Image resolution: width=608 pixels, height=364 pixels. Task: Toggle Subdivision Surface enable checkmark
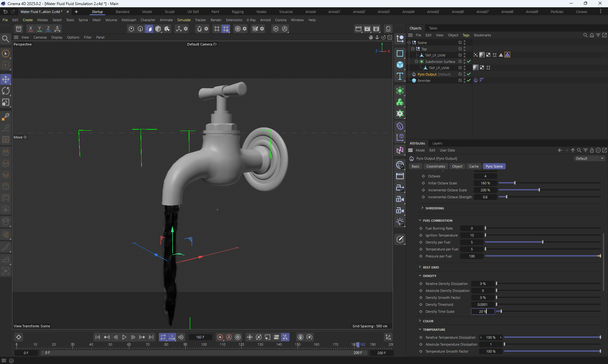[x=469, y=62]
